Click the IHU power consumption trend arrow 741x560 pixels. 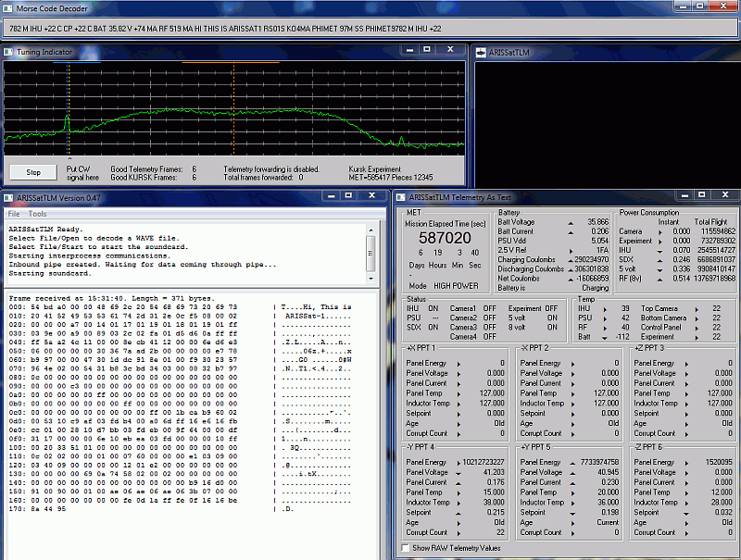coord(659,251)
